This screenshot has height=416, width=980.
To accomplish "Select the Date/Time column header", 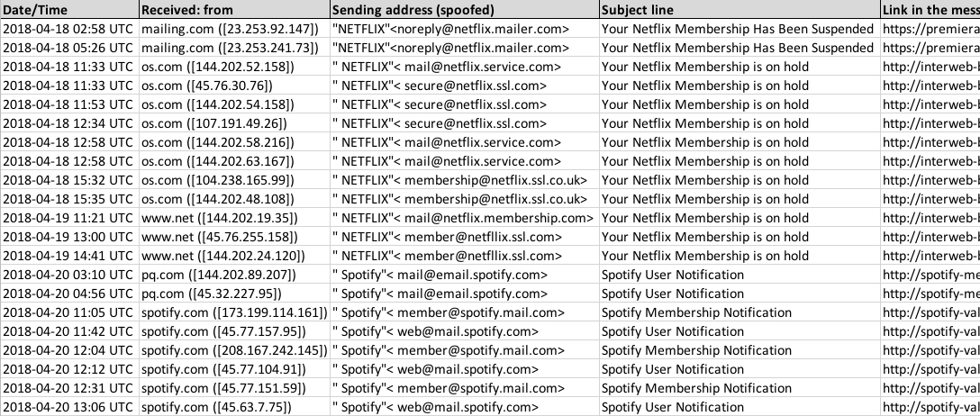I will click(69, 9).
